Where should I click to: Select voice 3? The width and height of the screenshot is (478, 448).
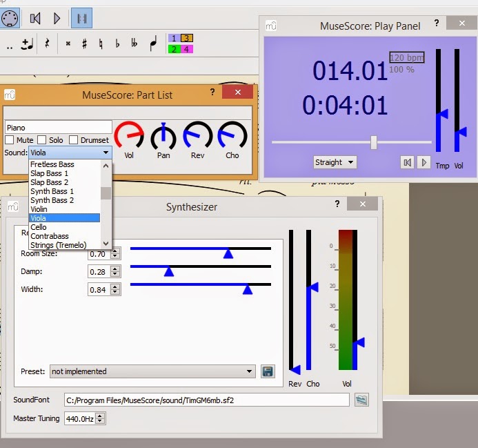point(186,38)
